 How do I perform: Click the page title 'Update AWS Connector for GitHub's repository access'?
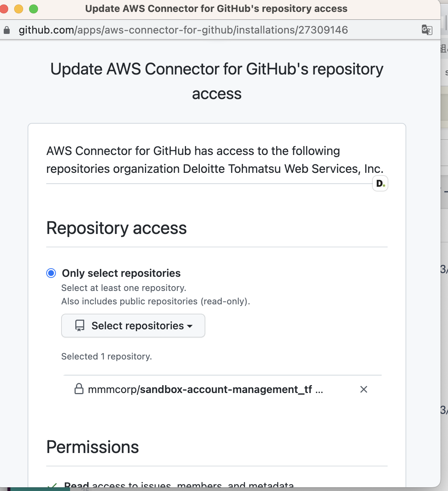tap(217, 81)
